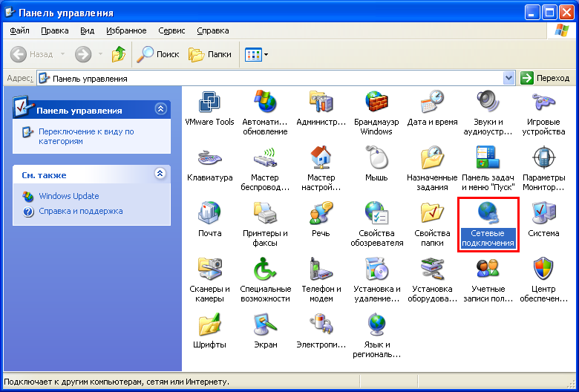Viewport: 579px width, 392px height.
Task: Open the Сервис menu
Action: click(x=171, y=30)
